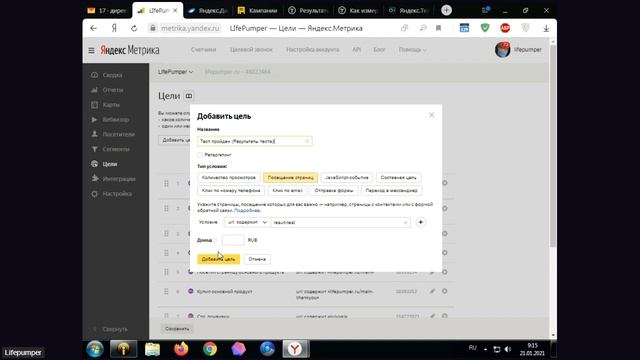
Task: Toggle the Ретаргетинг checkbox
Action: (200, 155)
